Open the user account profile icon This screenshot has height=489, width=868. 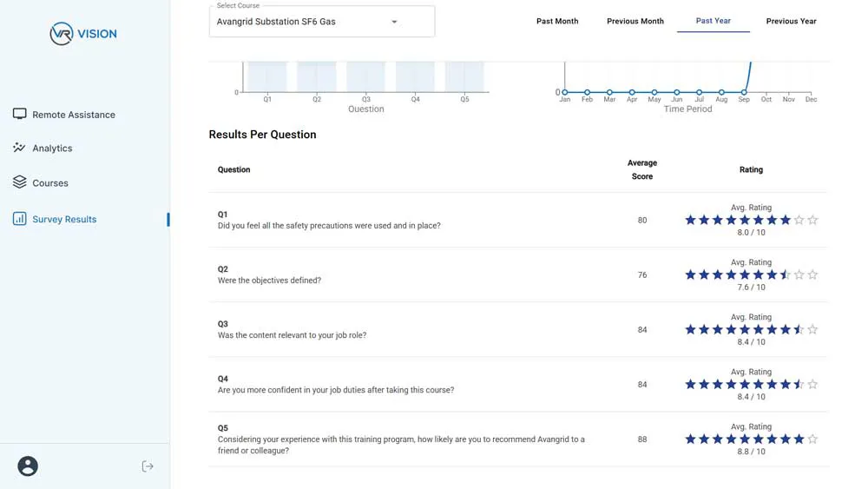[x=28, y=466]
